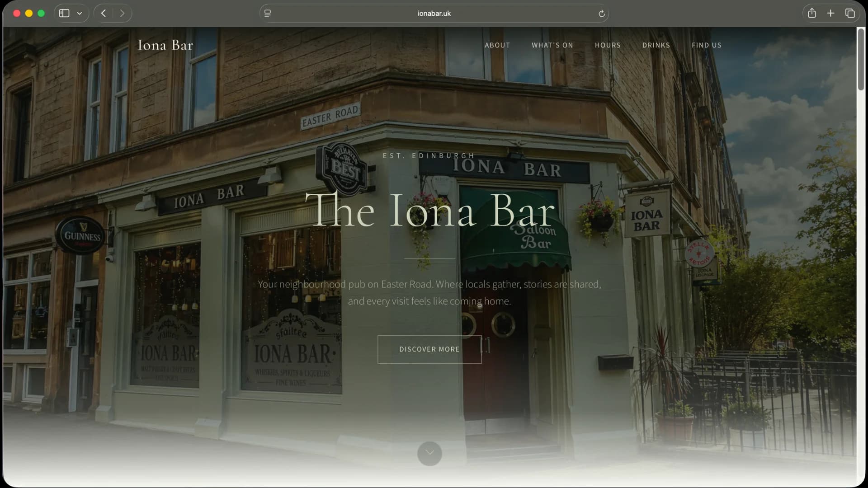868x488 pixels.
Task: Select the FIND US nav item
Action: pyautogui.click(x=706, y=45)
